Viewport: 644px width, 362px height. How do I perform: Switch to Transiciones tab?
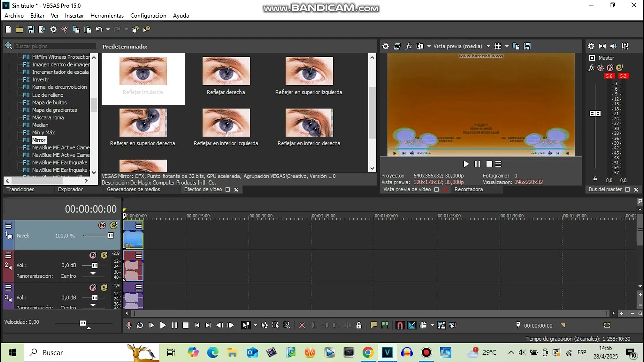(20, 189)
